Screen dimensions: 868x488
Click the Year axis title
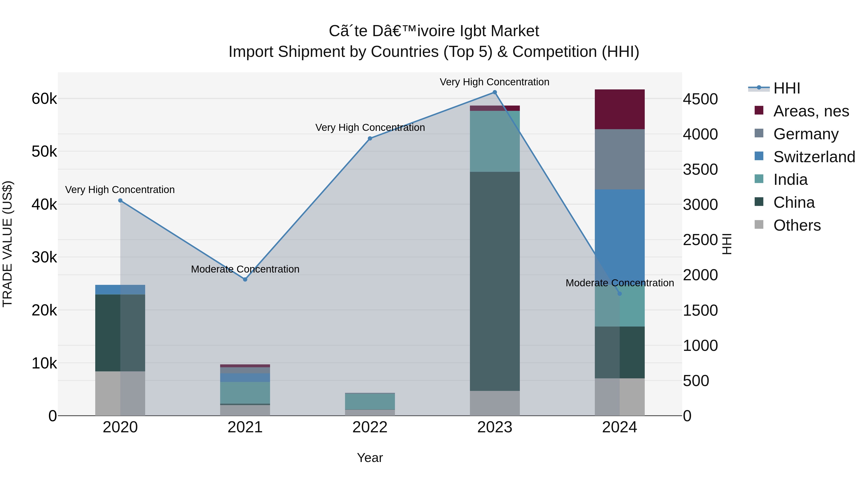(370, 458)
